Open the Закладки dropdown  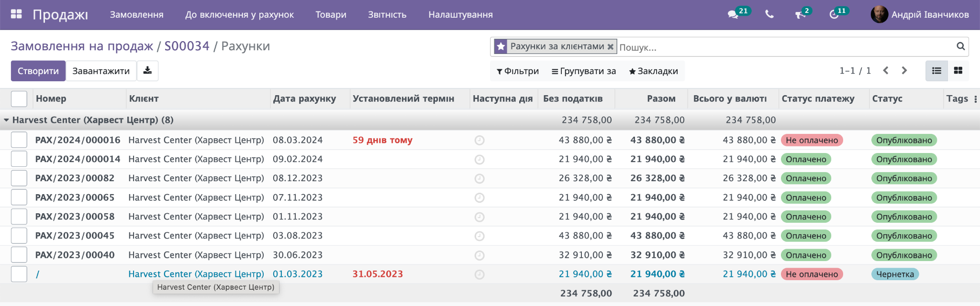[653, 71]
